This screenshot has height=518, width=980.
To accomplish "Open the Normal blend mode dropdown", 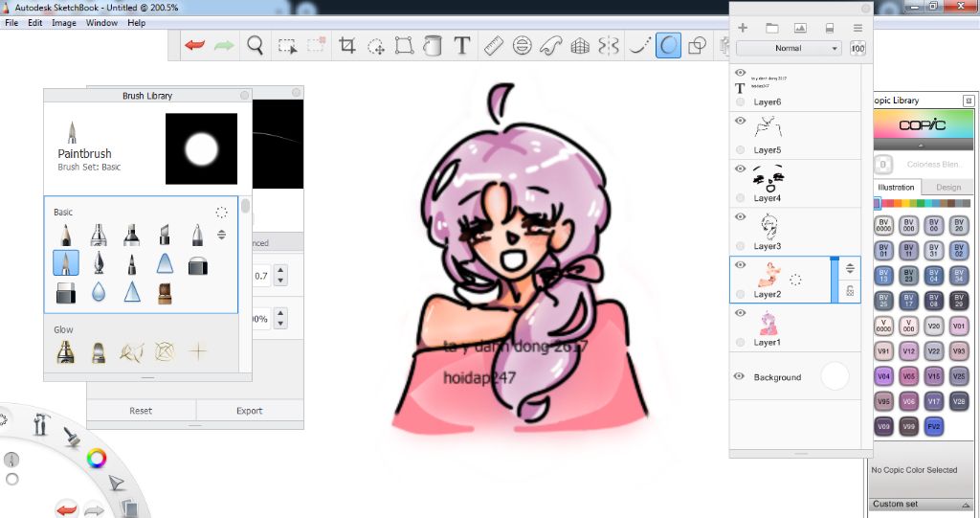I will pyautogui.click(x=789, y=48).
